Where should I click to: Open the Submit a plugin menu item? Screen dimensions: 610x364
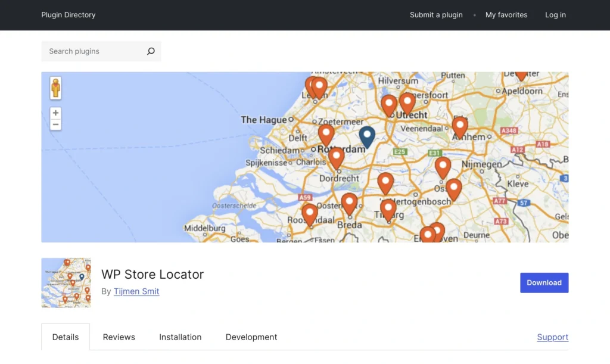[436, 15]
